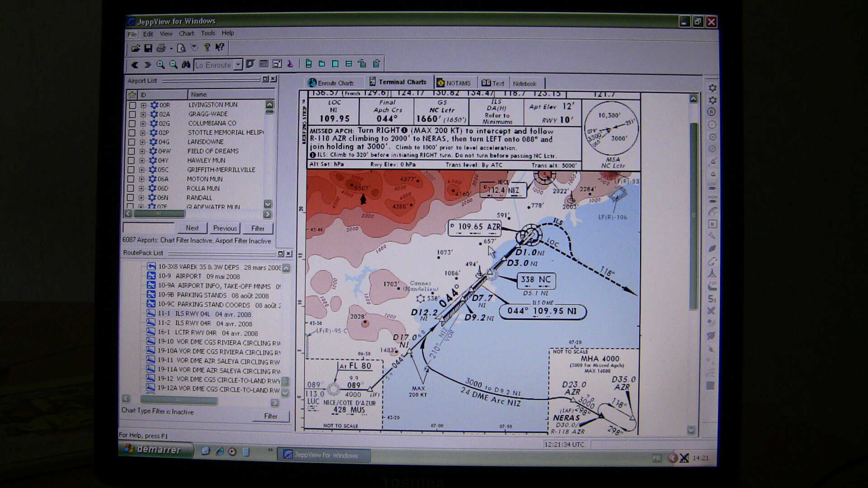Open the Tools menu

[x=208, y=33]
